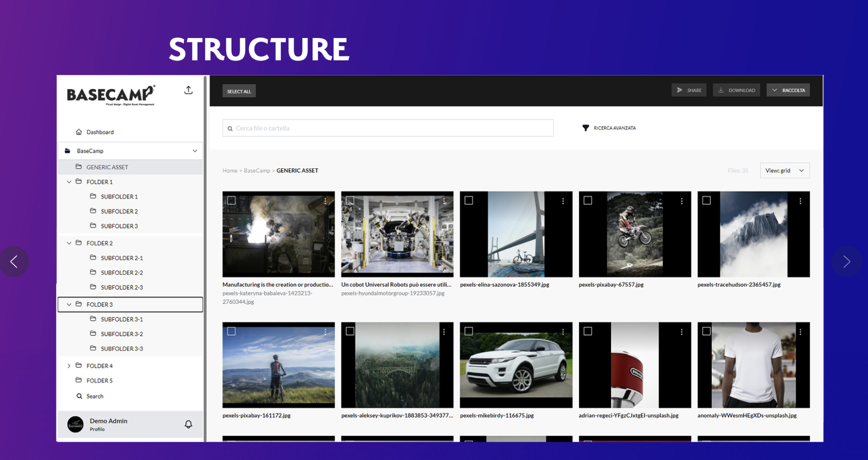Viewport: 868px width, 460px height.
Task: Click the search file or folder field
Action: tap(388, 128)
